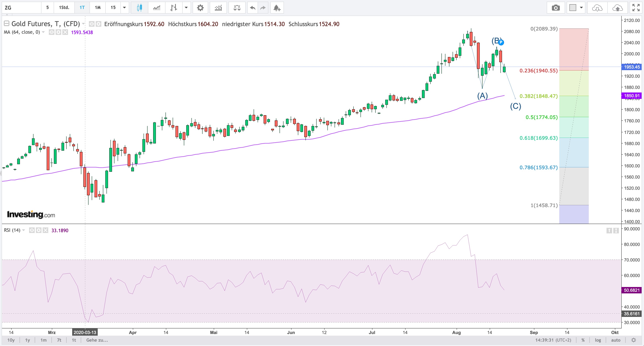Expand bar style dropdown arrow

(x=186, y=8)
